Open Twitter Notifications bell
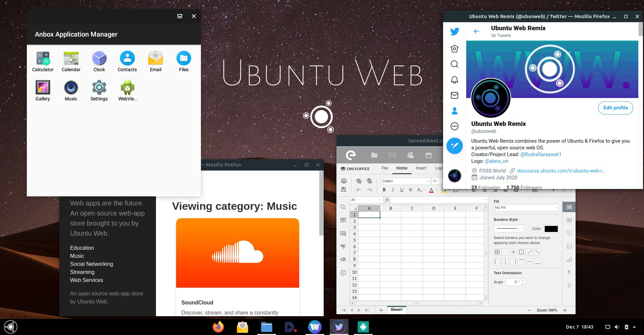This screenshot has height=335, width=644. (x=454, y=80)
